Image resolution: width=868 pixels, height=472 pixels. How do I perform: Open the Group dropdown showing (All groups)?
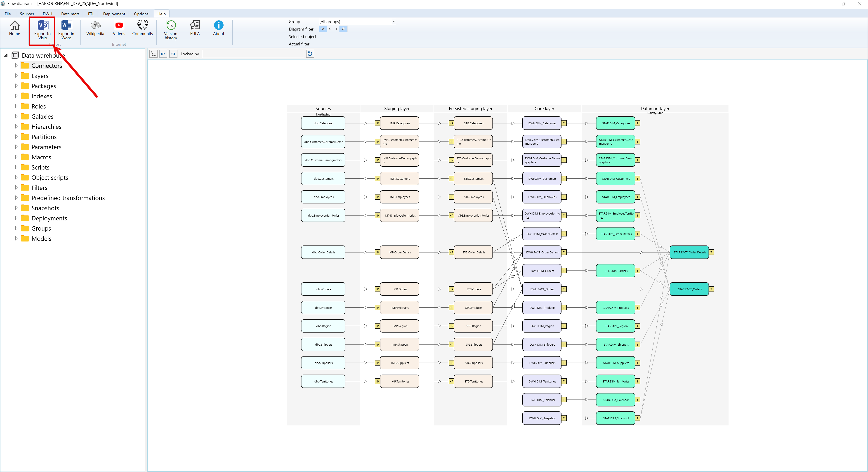click(x=393, y=21)
